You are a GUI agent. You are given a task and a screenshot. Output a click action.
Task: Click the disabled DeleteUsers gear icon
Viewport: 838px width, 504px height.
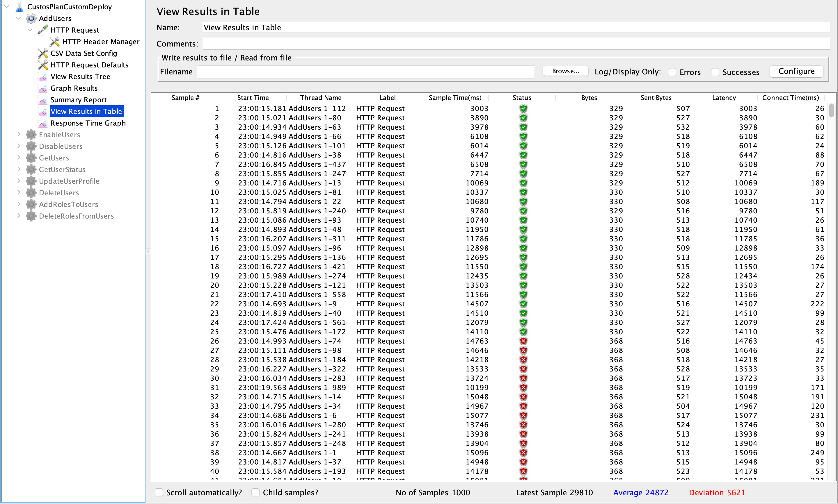[x=31, y=193]
